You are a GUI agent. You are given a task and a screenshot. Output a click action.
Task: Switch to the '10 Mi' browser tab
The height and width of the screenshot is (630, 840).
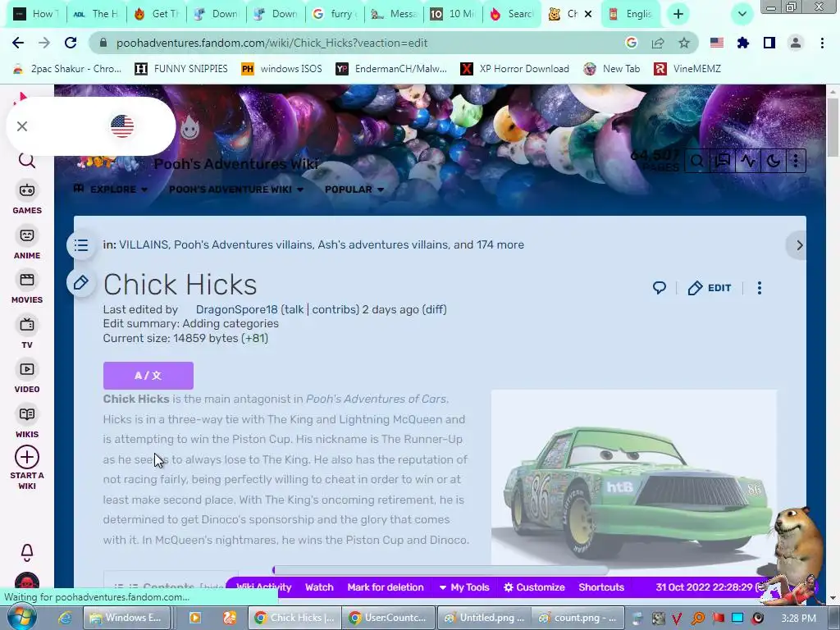(453, 14)
